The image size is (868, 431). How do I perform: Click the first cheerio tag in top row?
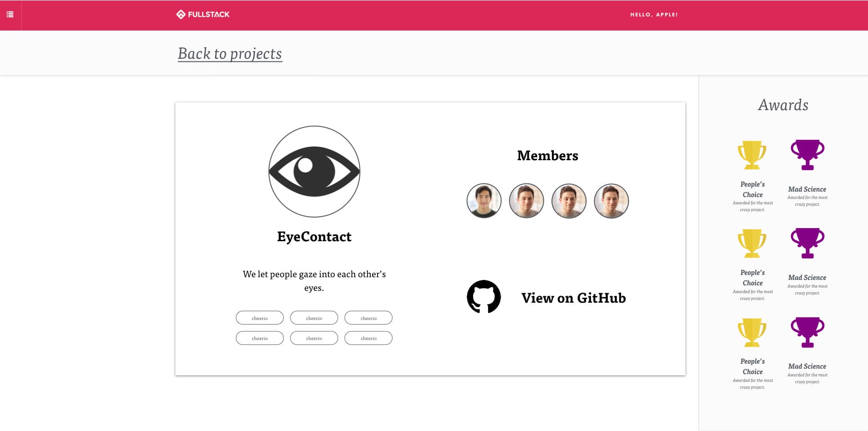tap(260, 318)
